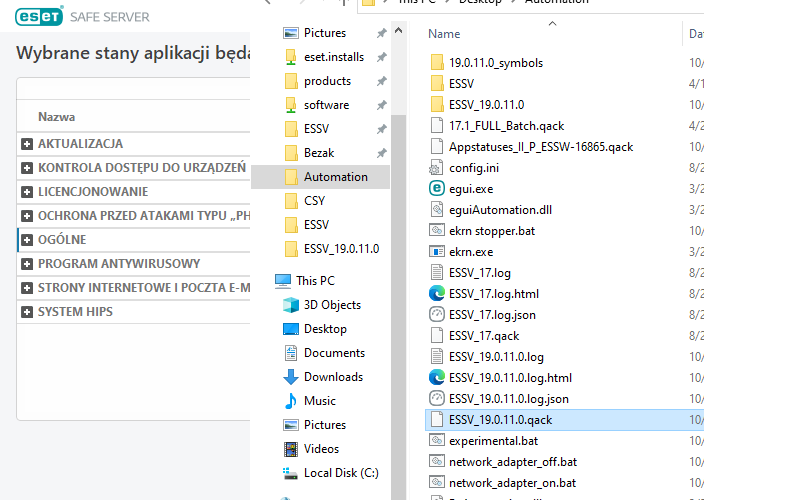
Task: Select ESSV_19.0.11.0.log.json file icon
Action: [436, 398]
